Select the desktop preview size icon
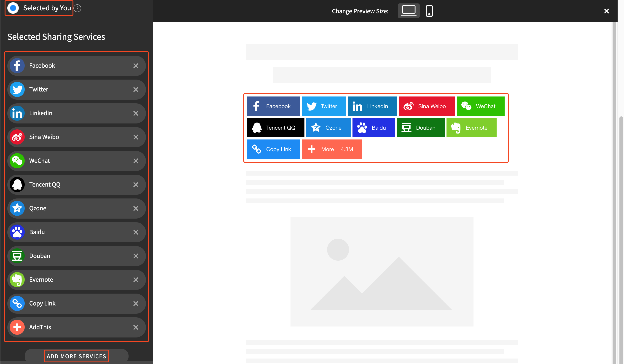 [x=408, y=11]
